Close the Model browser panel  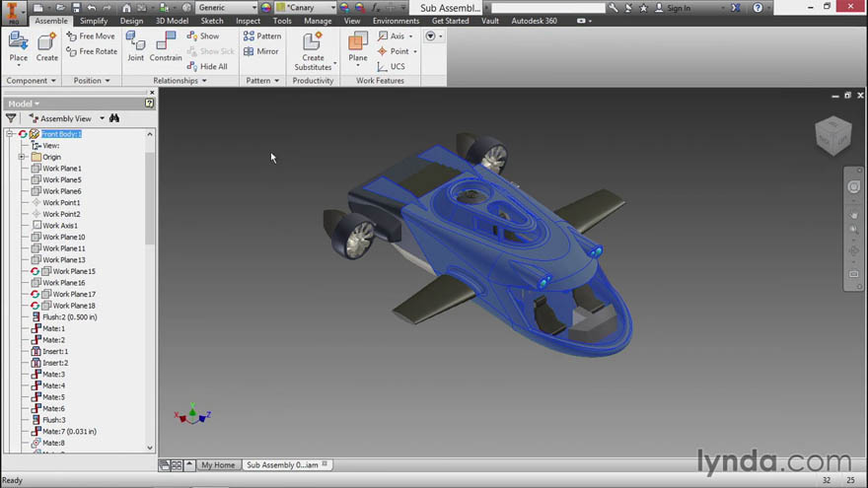[152, 93]
